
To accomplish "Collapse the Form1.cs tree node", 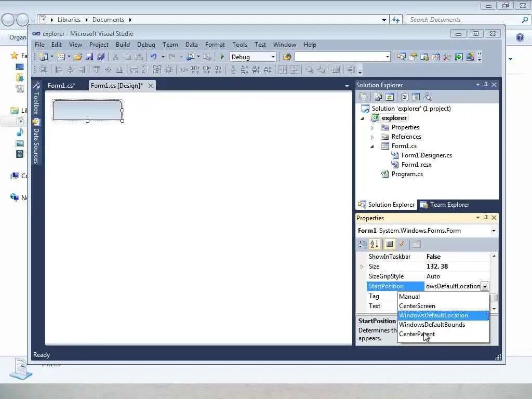I will [x=372, y=147].
